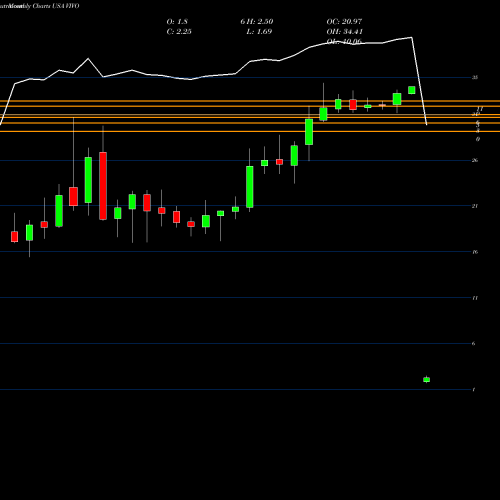Click the 'H: 2.50' high value

pos(260,22)
